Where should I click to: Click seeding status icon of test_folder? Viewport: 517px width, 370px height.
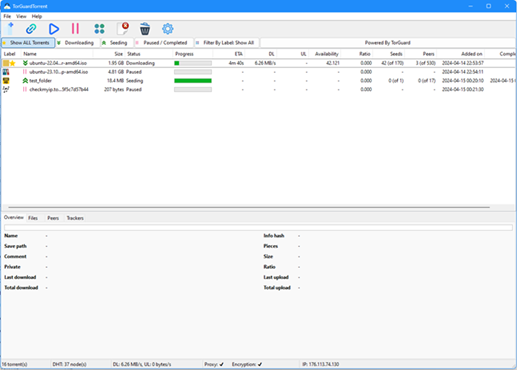pos(25,81)
